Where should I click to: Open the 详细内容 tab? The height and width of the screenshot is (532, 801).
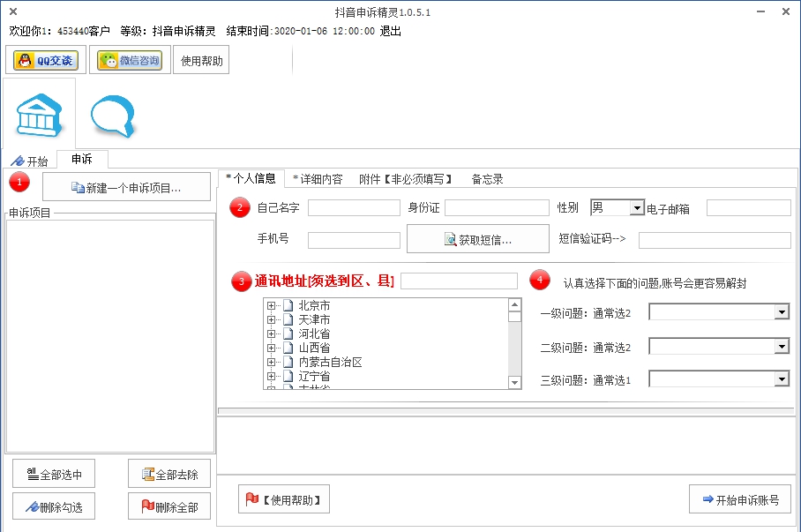tap(318, 179)
